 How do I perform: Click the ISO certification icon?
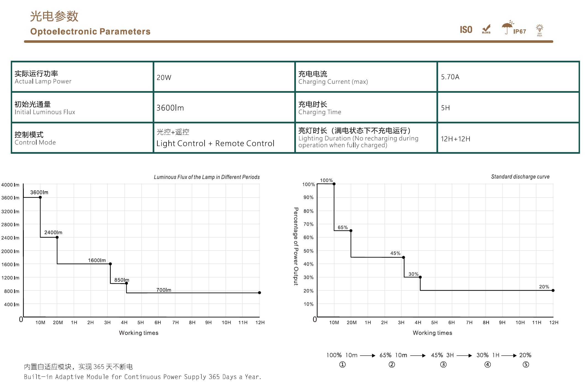(x=466, y=30)
